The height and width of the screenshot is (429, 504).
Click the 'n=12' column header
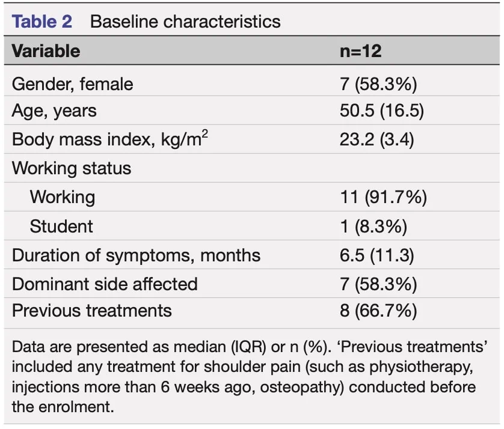pyautogui.click(x=361, y=50)
